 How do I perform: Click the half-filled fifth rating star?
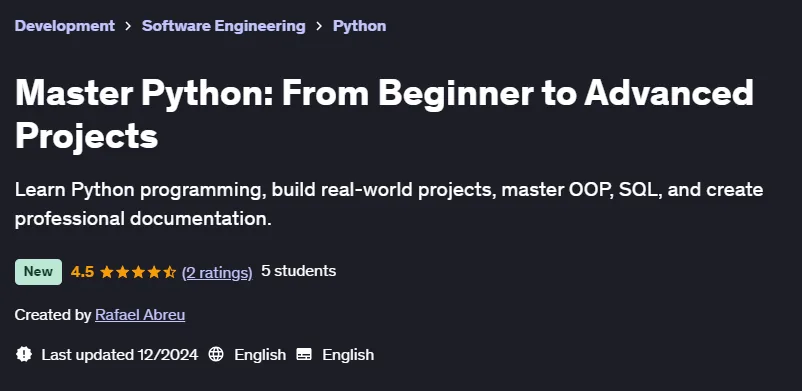170,272
